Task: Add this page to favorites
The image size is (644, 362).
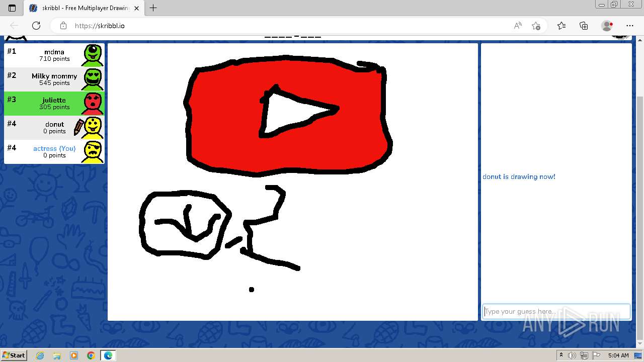Action: click(536, 26)
